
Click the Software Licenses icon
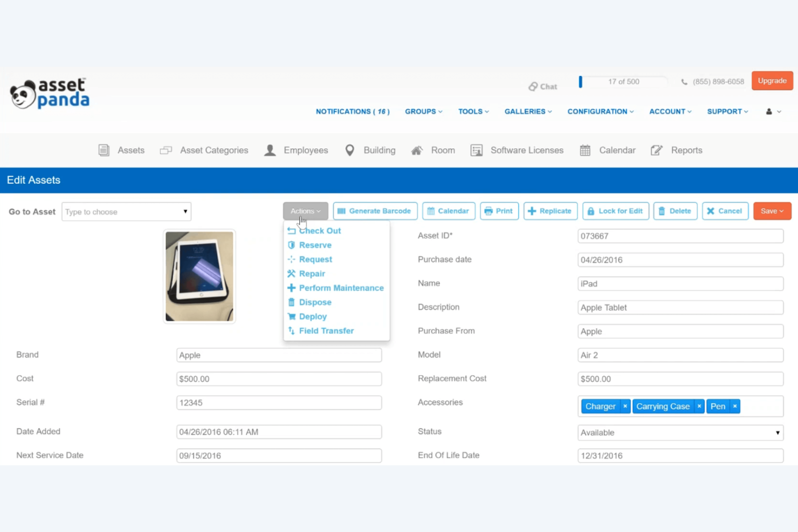[477, 150]
